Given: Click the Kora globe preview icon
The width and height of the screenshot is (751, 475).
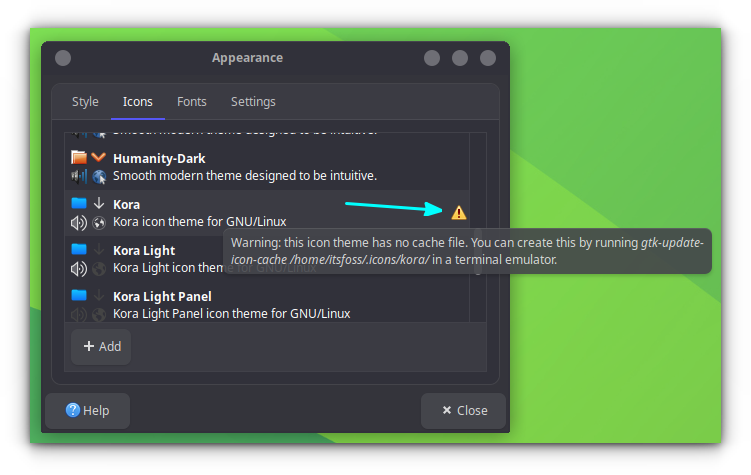Looking at the screenshot, I should coord(99,223).
